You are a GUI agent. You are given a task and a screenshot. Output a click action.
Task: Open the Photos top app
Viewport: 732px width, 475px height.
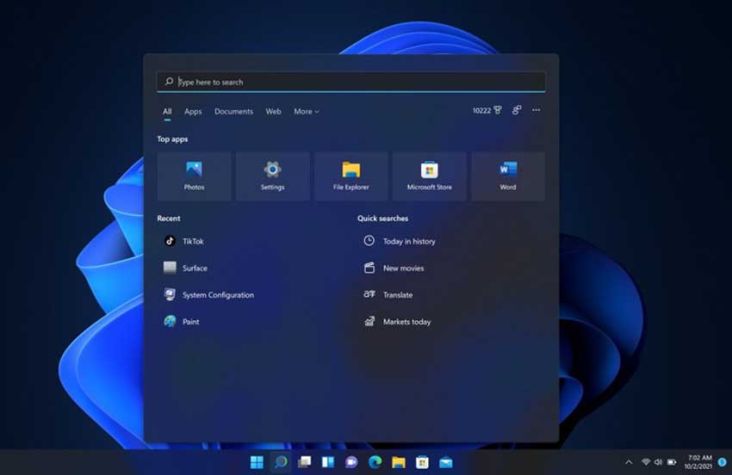194,176
